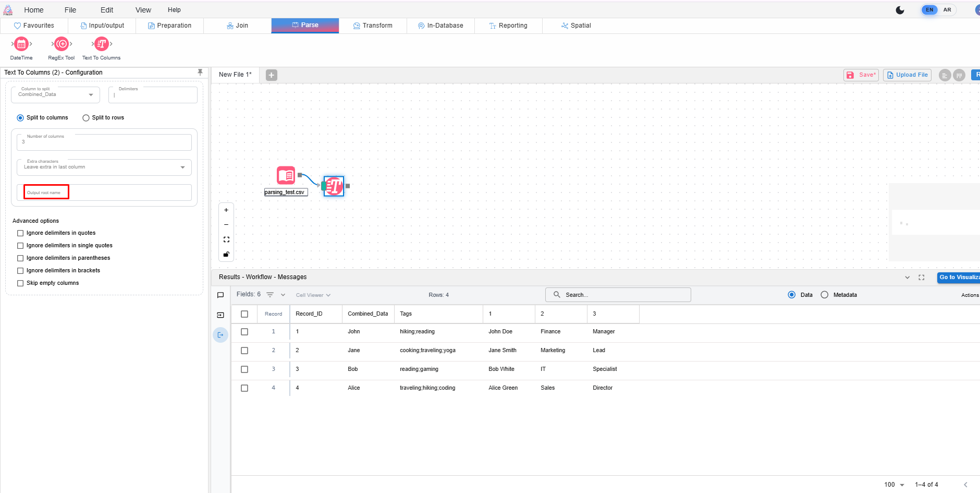This screenshot has height=493, width=980.
Task: Open the Edit menu
Action: [107, 10]
